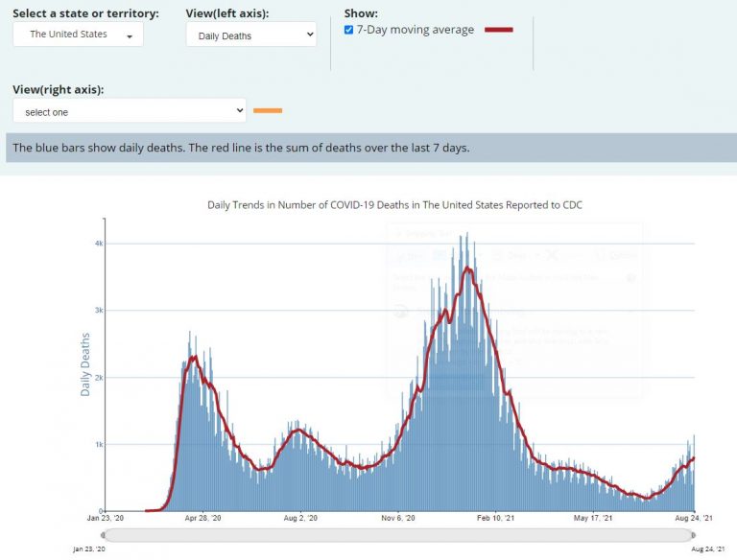Expand the Daily Deaths left axis dropdown
This screenshot has height=560, width=737.
point(250,35)
